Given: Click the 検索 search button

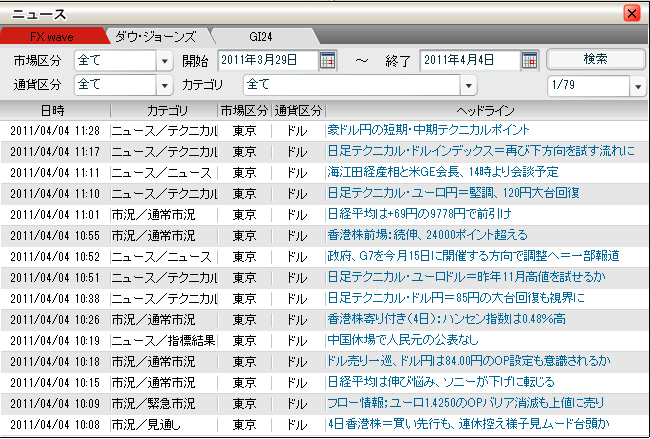Looking at the screenshot, I should coord(596,59).
